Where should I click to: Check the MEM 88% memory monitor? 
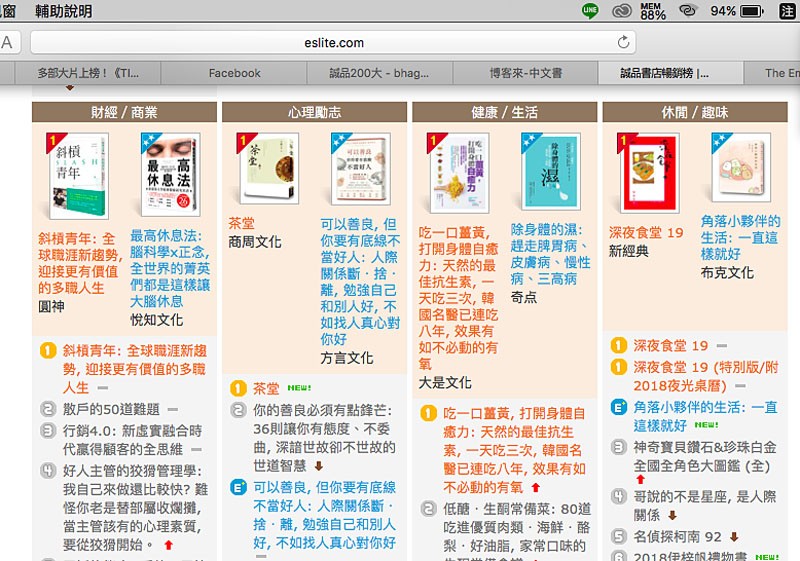click(653, 11)
